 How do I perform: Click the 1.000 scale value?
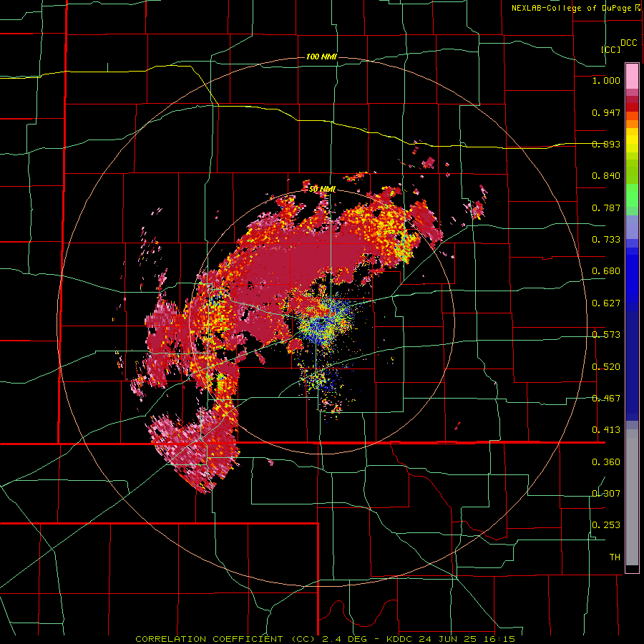[606, 80]
